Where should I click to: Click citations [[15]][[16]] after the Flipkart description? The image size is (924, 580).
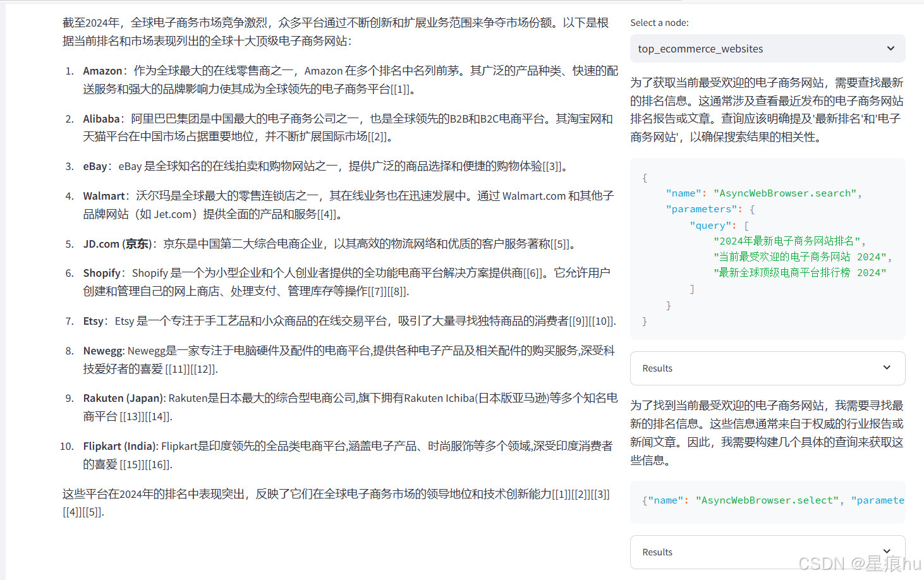[x=145, y=464]
